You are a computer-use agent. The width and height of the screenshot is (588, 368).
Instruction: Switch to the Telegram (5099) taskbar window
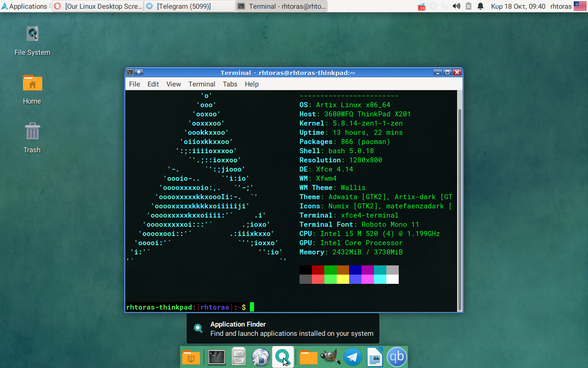(190, 6)
